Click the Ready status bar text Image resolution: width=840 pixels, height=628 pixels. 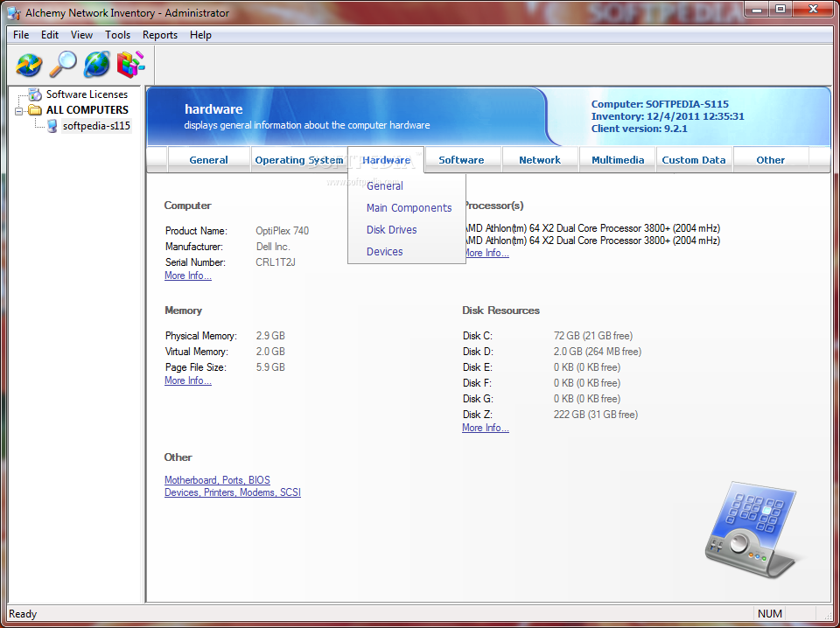tap(23, 614)
